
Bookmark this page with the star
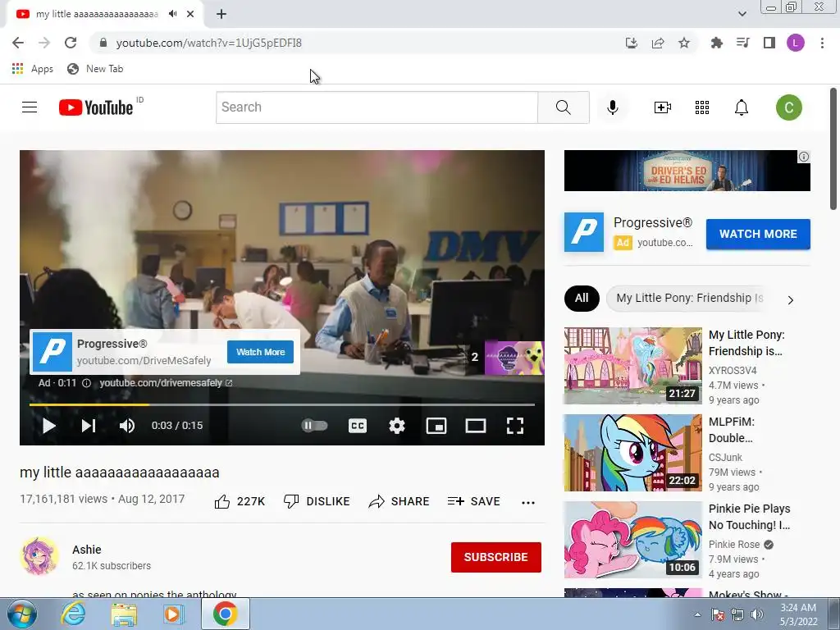click(x=683, y=43)
